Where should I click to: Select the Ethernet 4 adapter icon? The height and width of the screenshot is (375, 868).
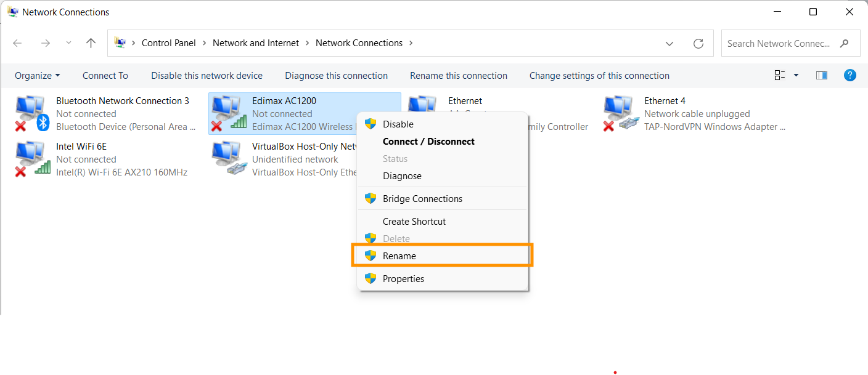620,114
